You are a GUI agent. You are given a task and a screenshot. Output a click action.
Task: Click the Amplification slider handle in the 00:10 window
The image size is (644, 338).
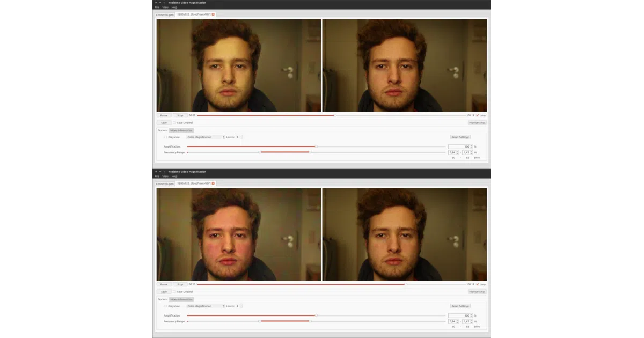click(316, 315)
